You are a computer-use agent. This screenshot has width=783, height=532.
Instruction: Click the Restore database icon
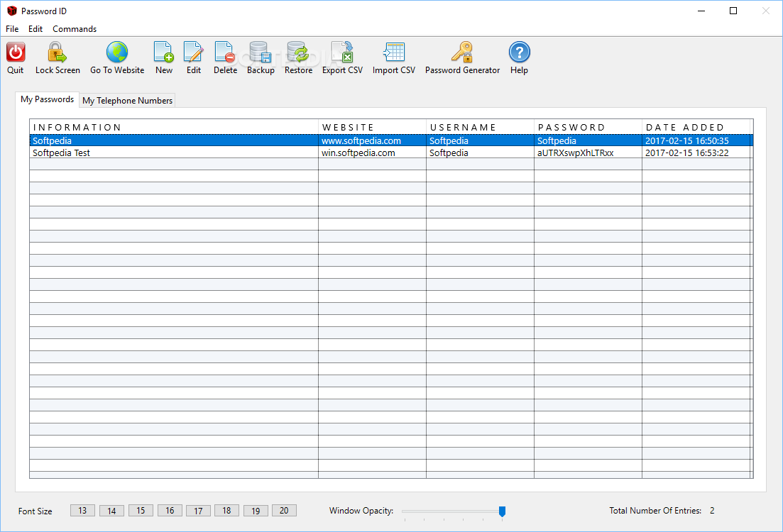[298, 52]
